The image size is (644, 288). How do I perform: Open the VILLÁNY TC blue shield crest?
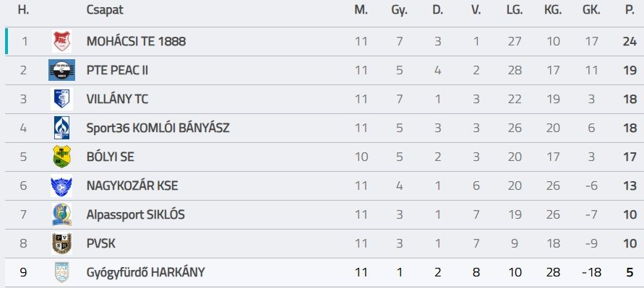pos(61,99)
